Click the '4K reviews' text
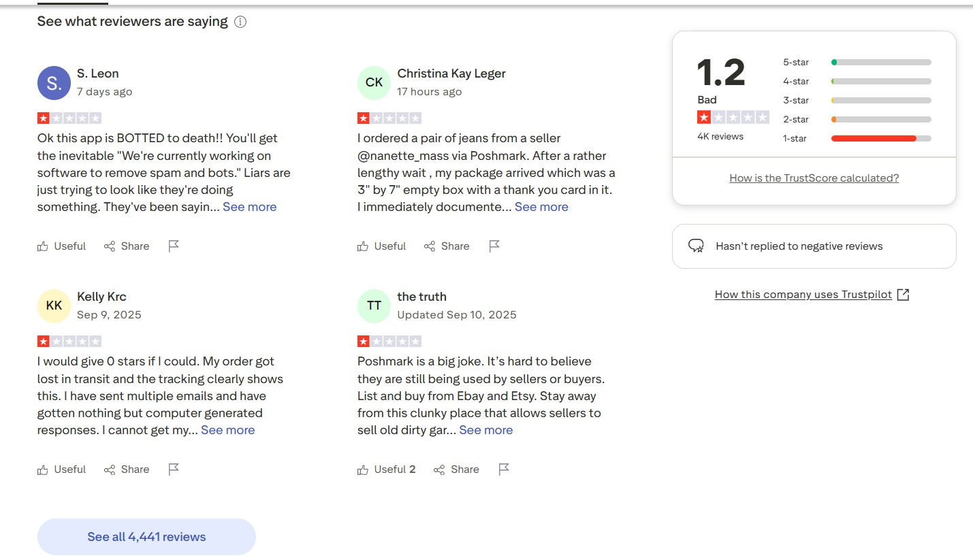This screenshot has height=560, width=973. [720, 137]
